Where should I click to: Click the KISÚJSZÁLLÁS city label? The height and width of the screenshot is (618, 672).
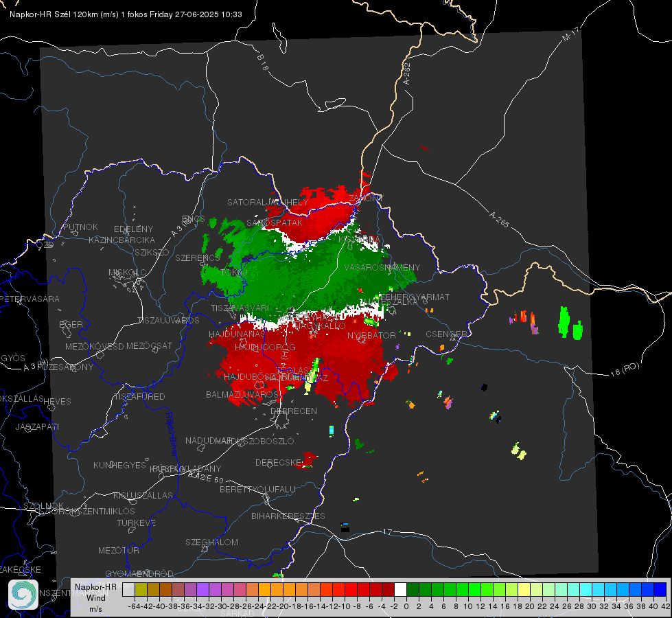tap(143, 495)
